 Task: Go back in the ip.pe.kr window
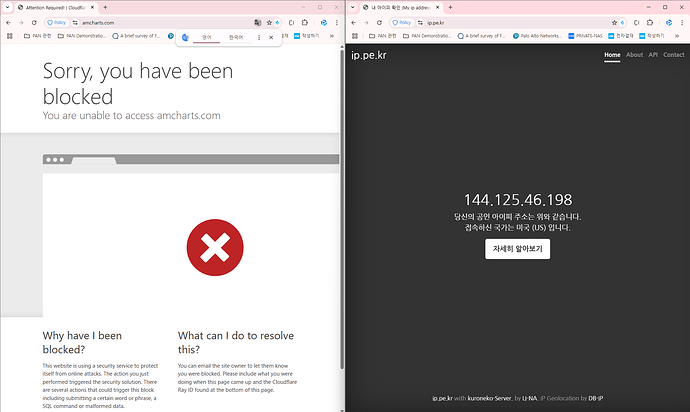[x=354, y=22]
